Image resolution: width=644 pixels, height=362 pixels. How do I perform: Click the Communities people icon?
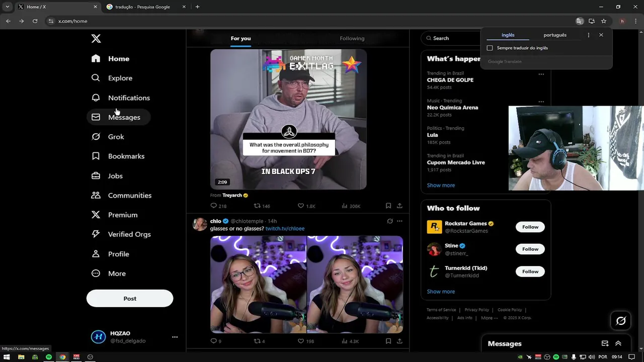pyautogui.click(x=96, y=195)
